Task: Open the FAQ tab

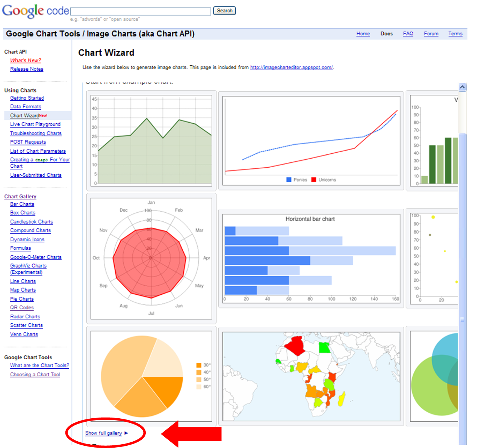Action: 408,33
